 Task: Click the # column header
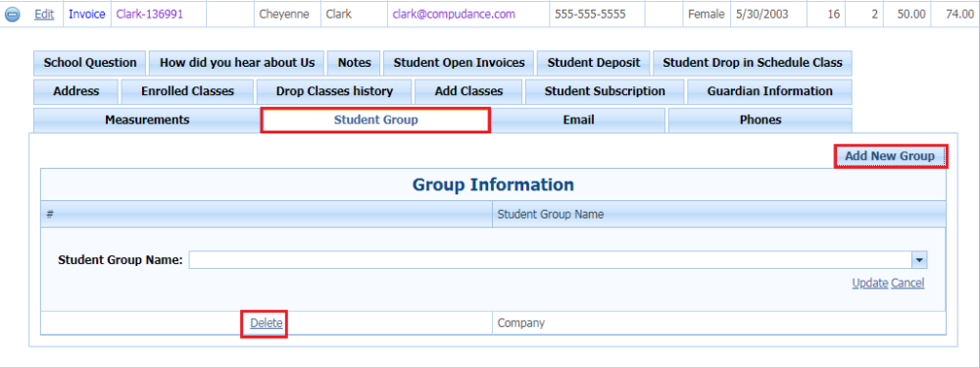pos(267,214)
